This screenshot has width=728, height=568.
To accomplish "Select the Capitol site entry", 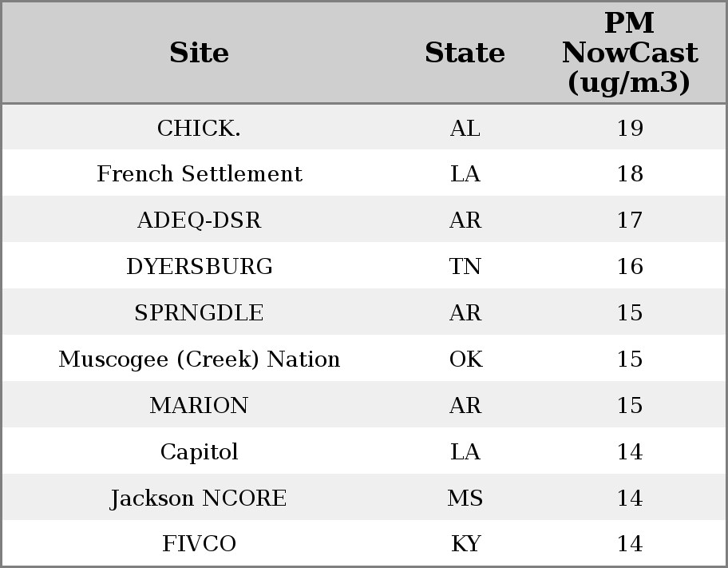I will point(199,451).
